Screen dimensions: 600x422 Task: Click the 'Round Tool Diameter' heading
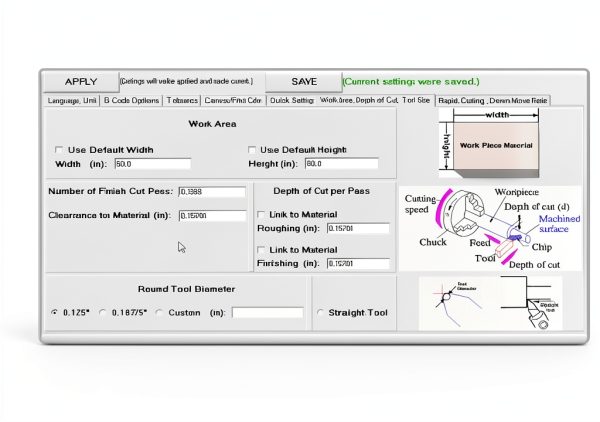(186, 289)
